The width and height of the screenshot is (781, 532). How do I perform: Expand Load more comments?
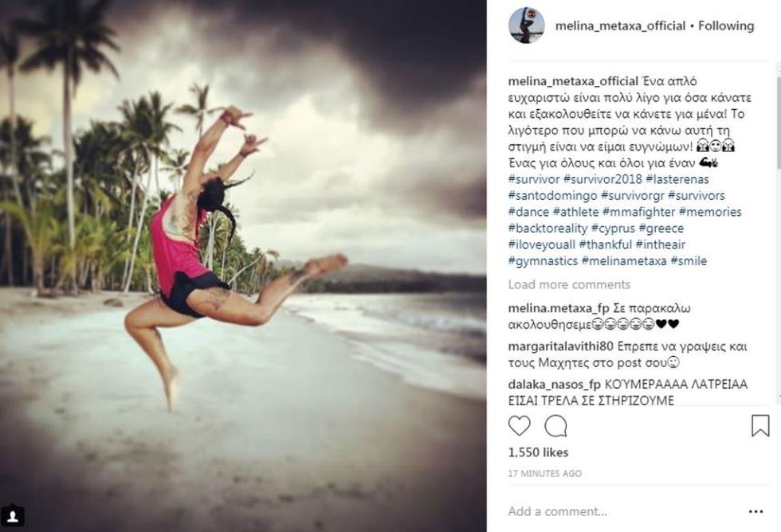pos(569,284)
